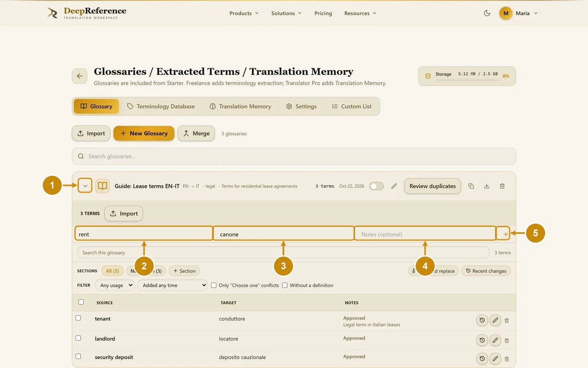This screenshot has height=368, width=588.
Task: Edit the landlord term row
Action: point(496,340)
